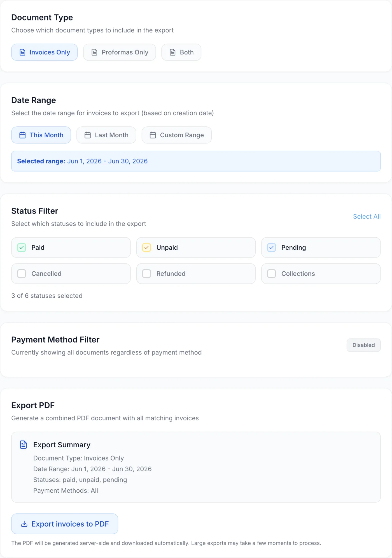392x558 pixels.
Task: Check the Collections status checkbox
Action: tap(271, 274)
